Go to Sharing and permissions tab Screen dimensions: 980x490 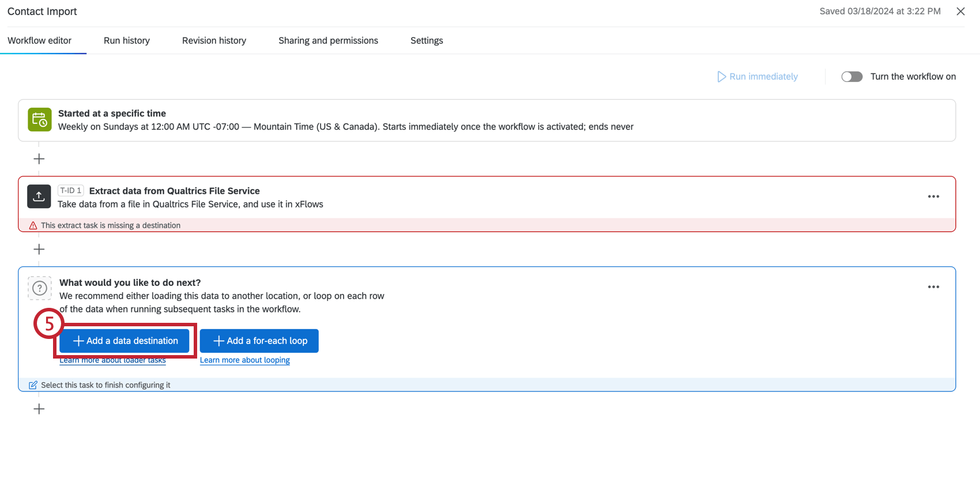tap(328, 40)
